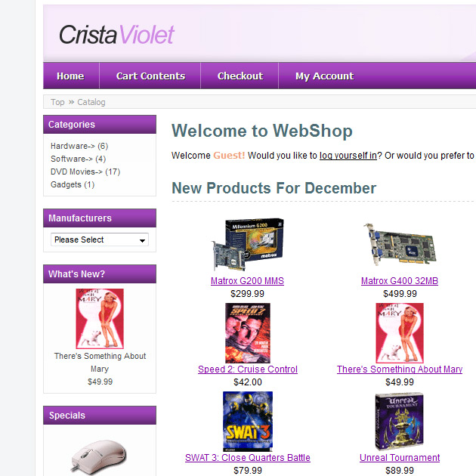Image resolution: width=476 pixels, height=476 pixels.
Task: Click the Unreal Tournament box image
Action: click(x=400, y=422)
